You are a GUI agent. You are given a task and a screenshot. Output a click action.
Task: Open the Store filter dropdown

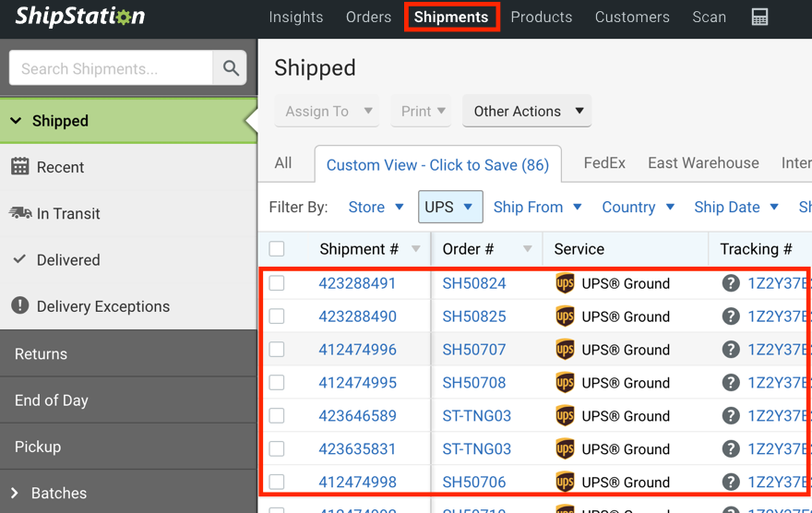click(x=376, y=207)
